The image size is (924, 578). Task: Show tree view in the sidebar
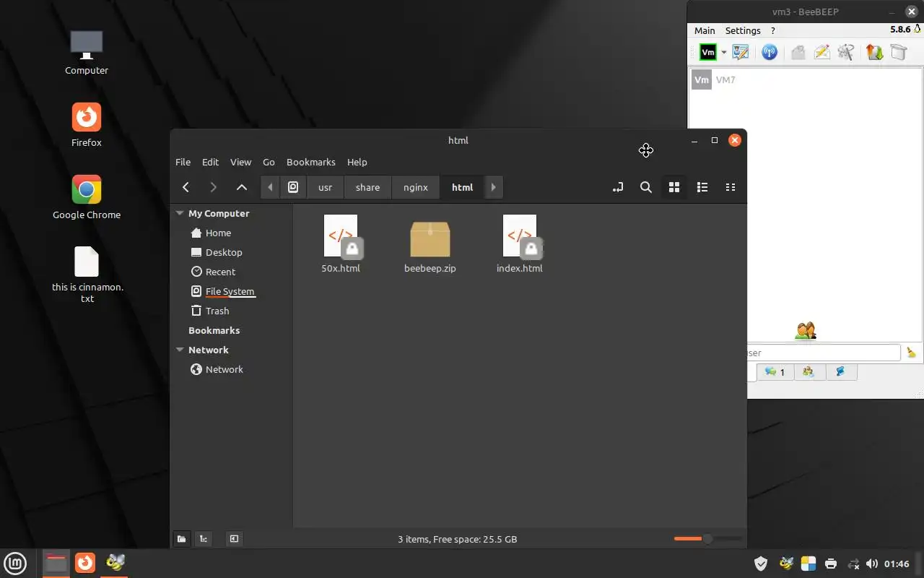point(204,538)
